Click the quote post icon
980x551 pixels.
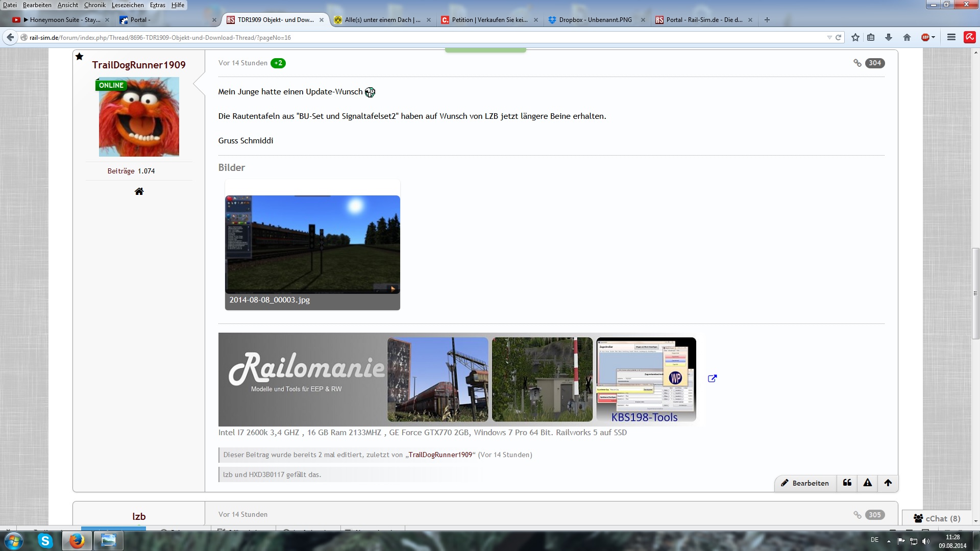(x=847, y=483)
